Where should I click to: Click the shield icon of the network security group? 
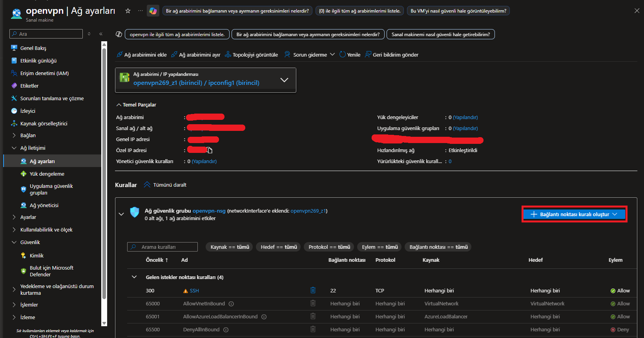pyautogui.click(x=135, y=213)
